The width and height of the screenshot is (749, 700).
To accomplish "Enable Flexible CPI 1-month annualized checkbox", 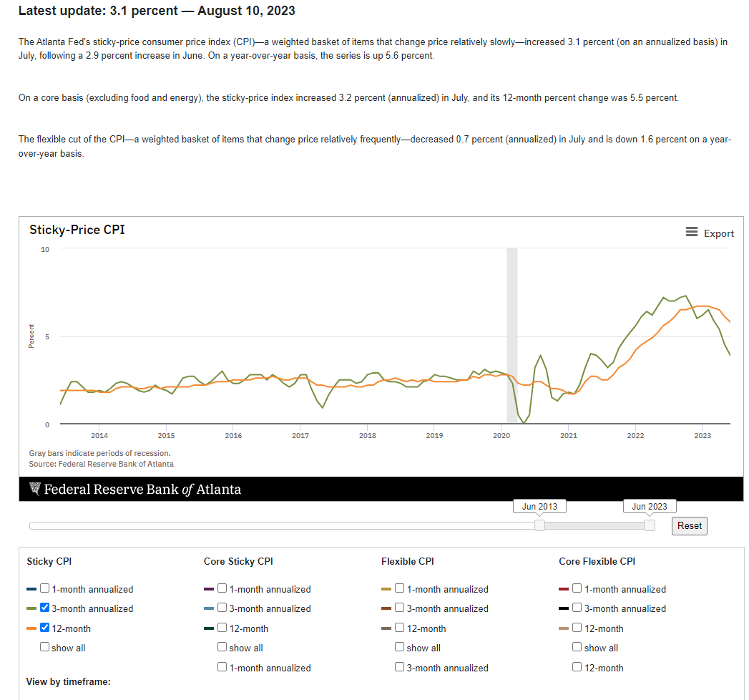I will click(x=400, y=588).
